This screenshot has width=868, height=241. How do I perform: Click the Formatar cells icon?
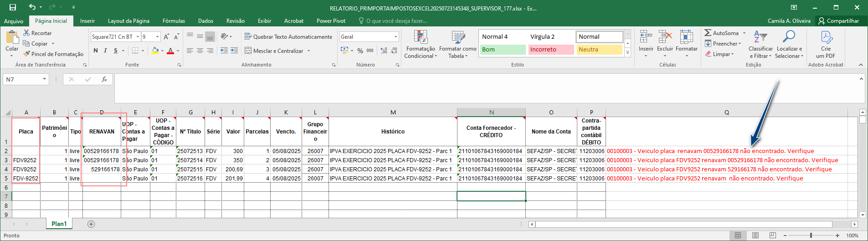687,36
